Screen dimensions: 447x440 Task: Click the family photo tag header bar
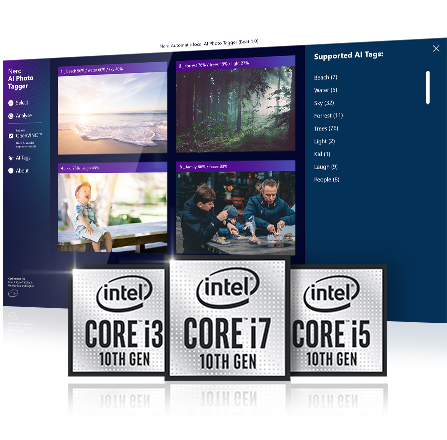click(236, 166)
